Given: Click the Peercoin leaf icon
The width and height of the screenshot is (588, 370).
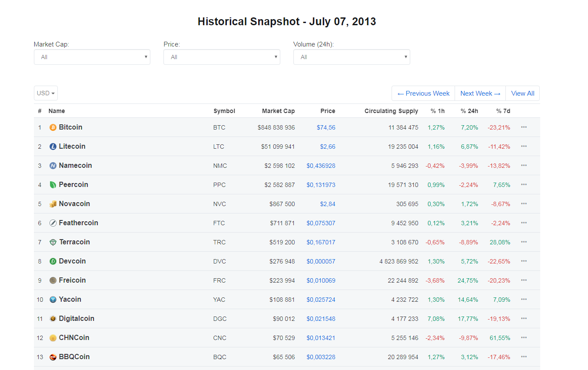Looking at the screenshot, I should [53, 185].
